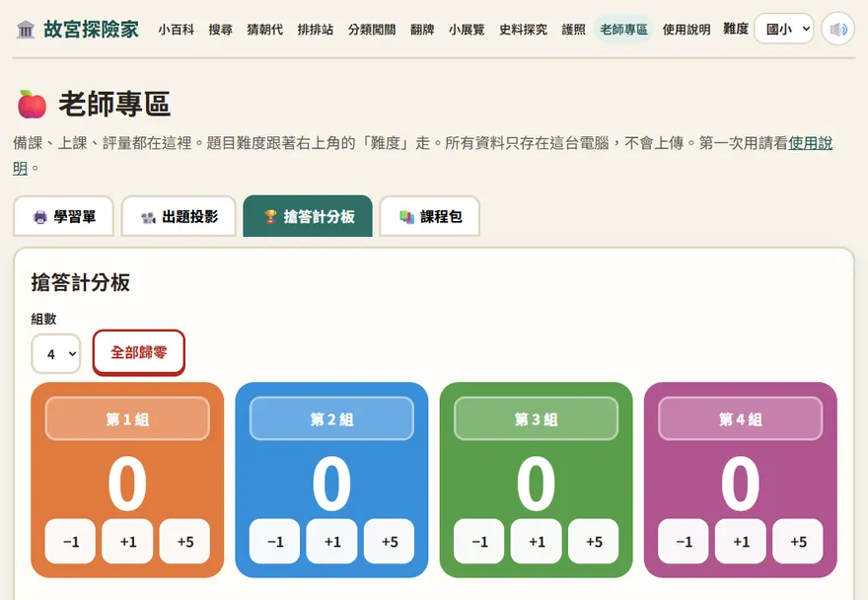Follow the underlined 使用說明 link in the description

(811, 143)
